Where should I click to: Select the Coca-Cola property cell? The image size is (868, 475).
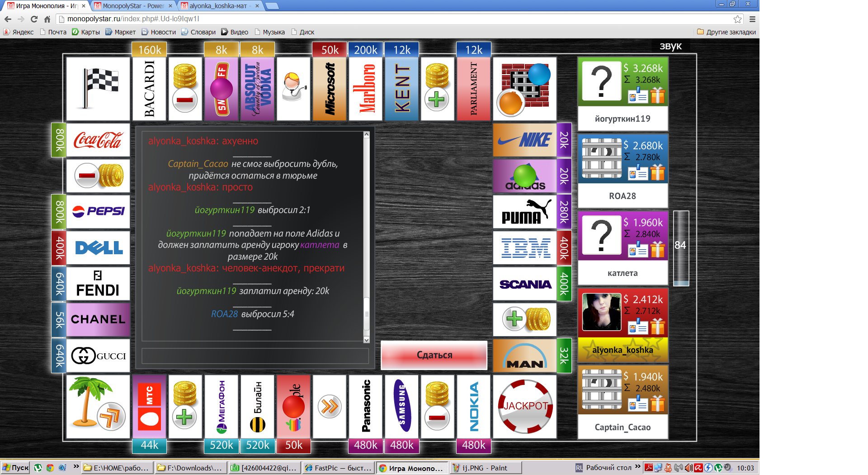98,140
